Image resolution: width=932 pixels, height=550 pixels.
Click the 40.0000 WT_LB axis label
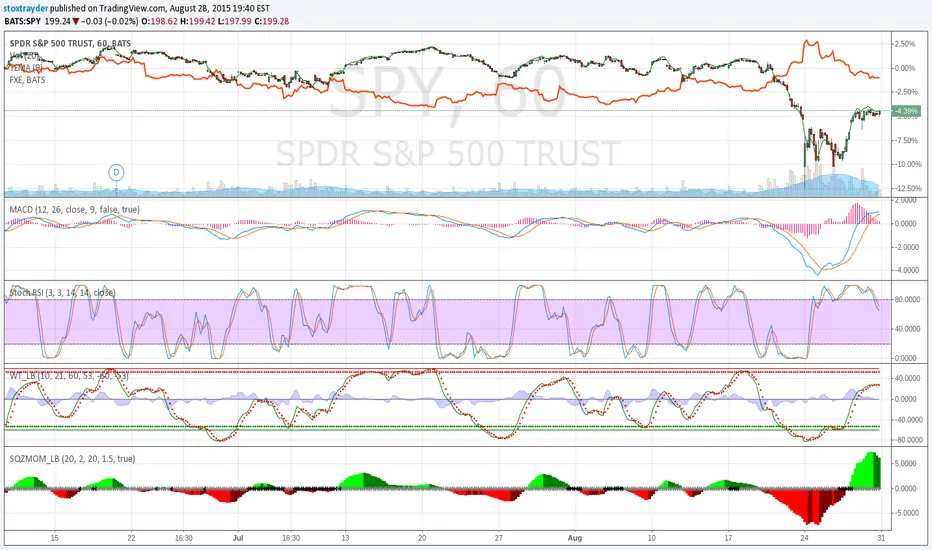tap(906, 378)
